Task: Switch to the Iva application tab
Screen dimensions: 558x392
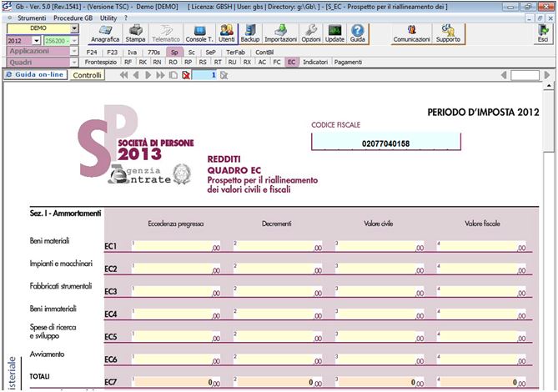Action: (132, 53)
